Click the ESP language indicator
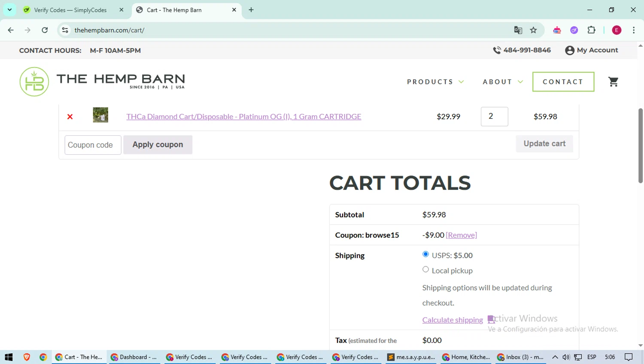The width and height of the screenshot is (644, 364). (x=592, y=357)
